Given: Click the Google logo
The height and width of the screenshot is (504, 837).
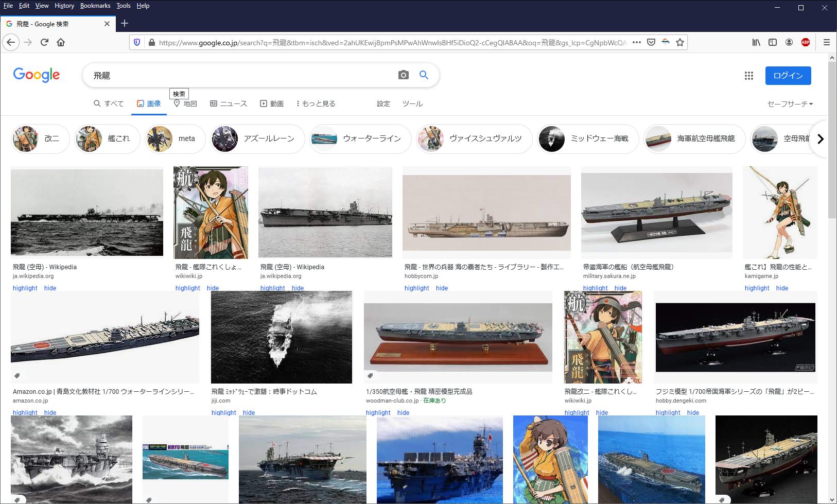Looking at the screenshot, I should click(x=37, y=75).
